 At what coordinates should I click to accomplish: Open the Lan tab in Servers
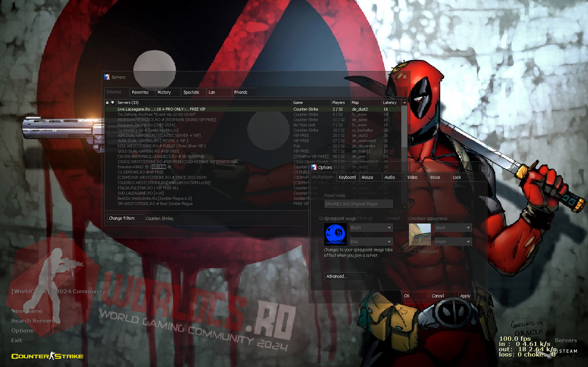[219, 92]
